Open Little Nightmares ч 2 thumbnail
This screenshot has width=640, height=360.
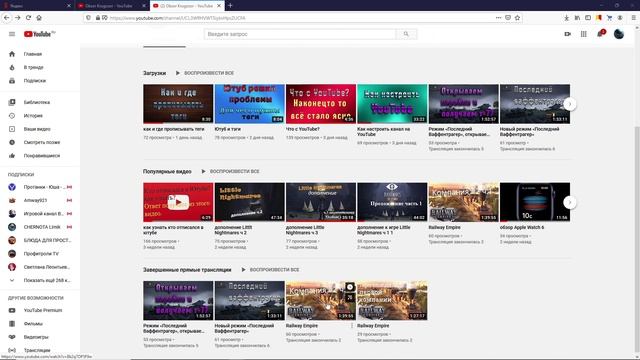coord(249,202)
